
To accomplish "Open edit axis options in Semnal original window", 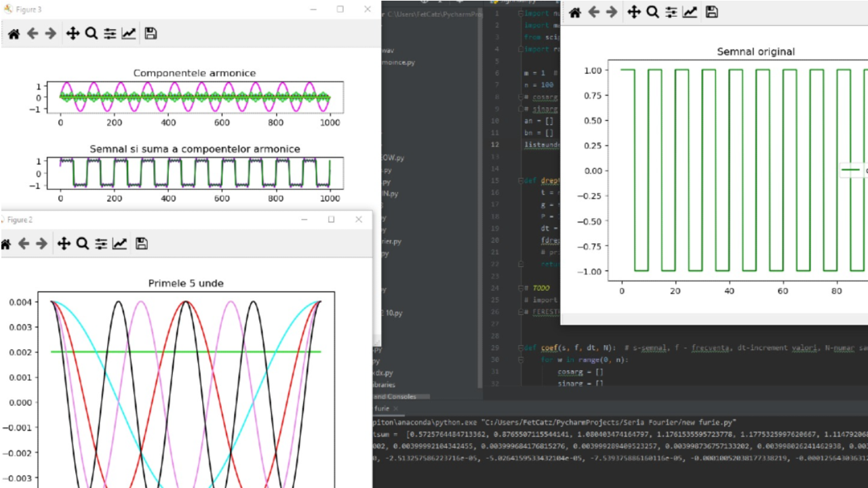I will click(x=690, y=12).
